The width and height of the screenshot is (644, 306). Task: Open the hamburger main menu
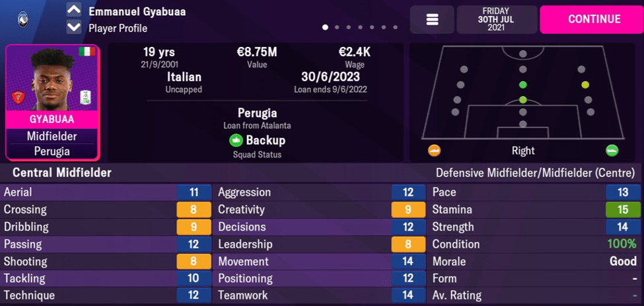tap(433, 20)
